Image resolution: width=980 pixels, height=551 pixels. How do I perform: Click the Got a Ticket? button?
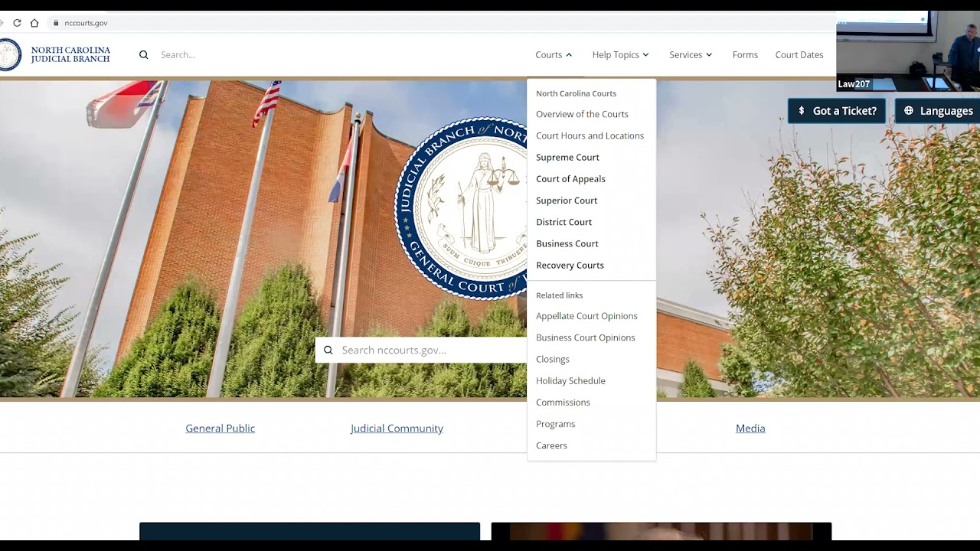pyautogui.click(x=837, y=111)
